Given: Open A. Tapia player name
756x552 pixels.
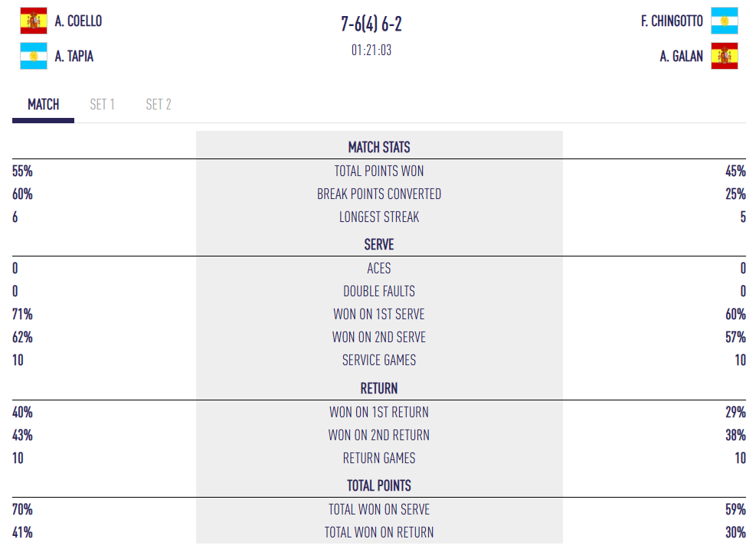Looking at the screenshot, I should (74, 56).
